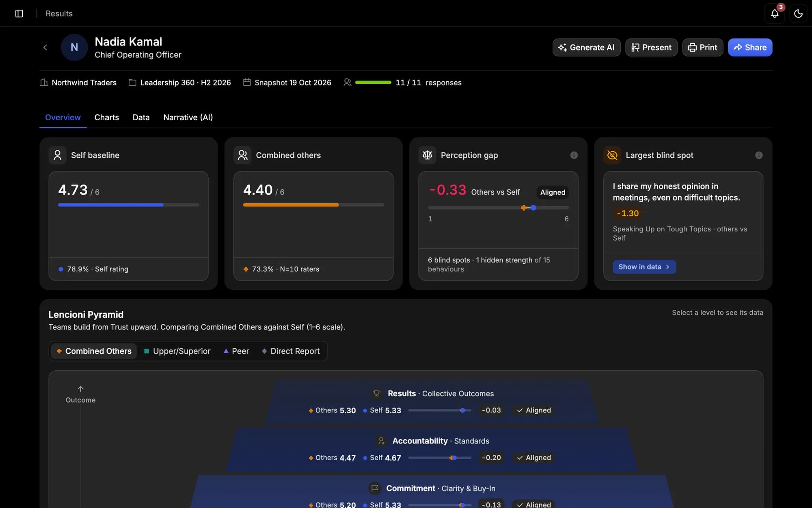Click the Commitment flag icon
Image resolution: width=812 pixels, height=508 pixels.
click(x=375, y=488)
